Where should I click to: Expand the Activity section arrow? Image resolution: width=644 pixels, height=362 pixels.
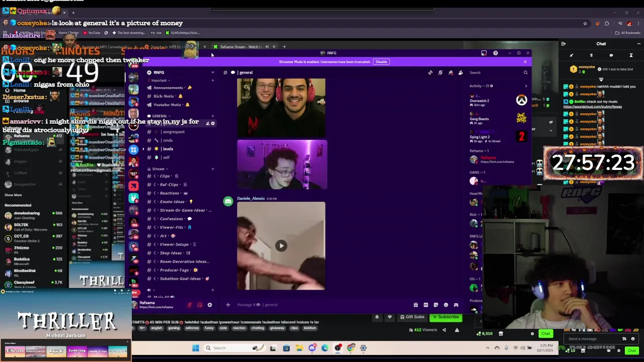click(526, 86)
